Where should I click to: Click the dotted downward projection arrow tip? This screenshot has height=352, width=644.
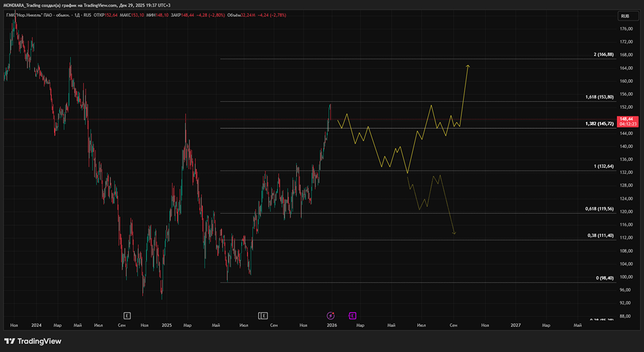point(454,233)
